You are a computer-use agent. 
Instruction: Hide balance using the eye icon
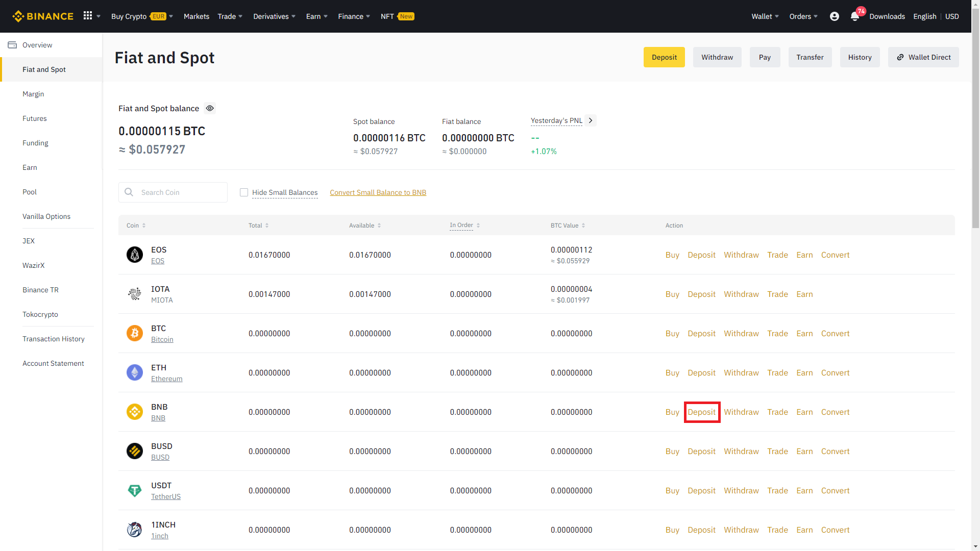210,108
